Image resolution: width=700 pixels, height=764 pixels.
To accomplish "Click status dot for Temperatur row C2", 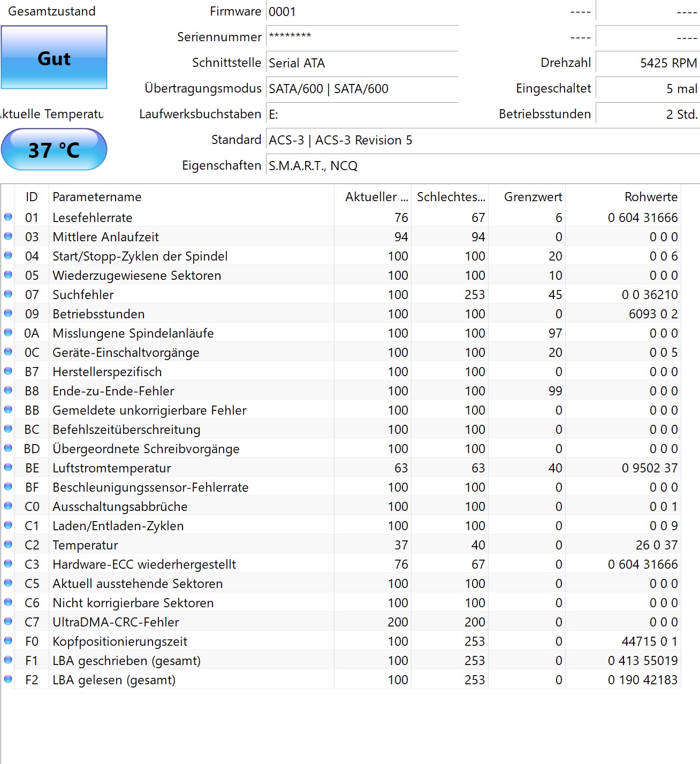I will click(x=8, y=544).
